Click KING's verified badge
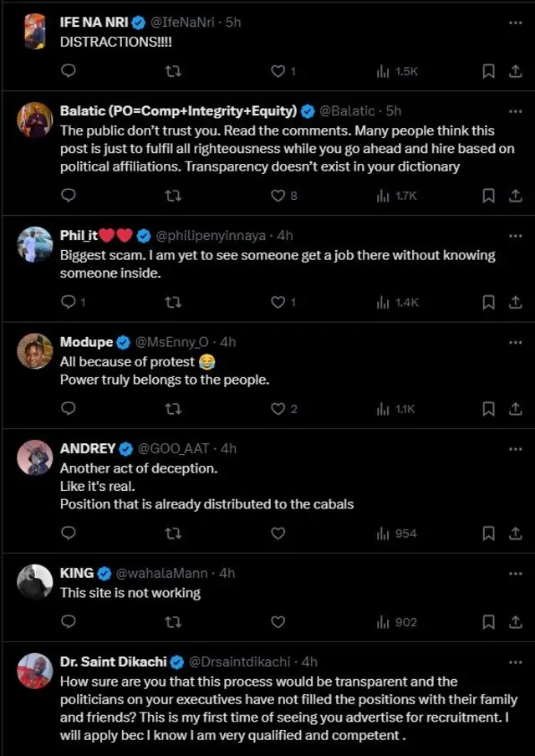This screenshot has width=535, height=756. coord(103,573)
